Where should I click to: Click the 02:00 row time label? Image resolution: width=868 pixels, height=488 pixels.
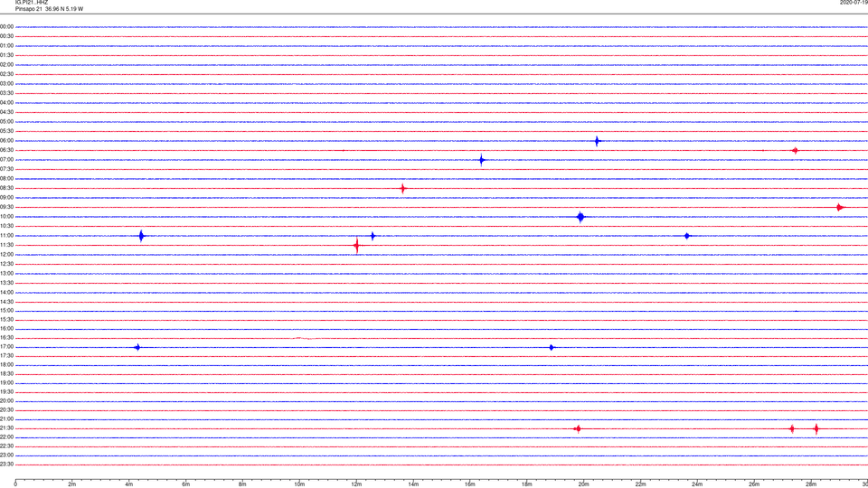coord(6,65)
